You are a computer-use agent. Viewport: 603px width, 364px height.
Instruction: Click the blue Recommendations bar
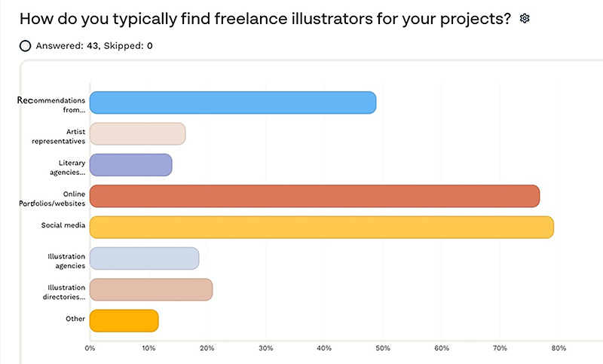coord(232,102)
